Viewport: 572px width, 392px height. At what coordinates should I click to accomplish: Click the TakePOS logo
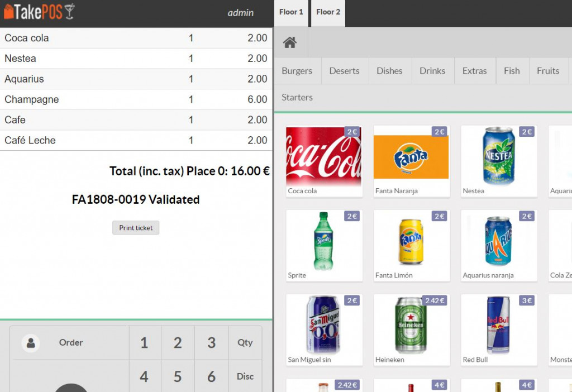point(39,12)
